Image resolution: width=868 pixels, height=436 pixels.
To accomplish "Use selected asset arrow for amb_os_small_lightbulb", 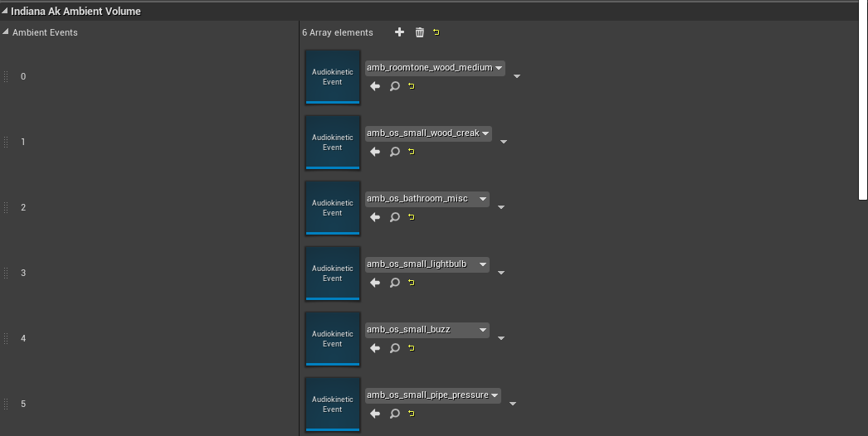I will pyautogui.click(x=375, y=283).
